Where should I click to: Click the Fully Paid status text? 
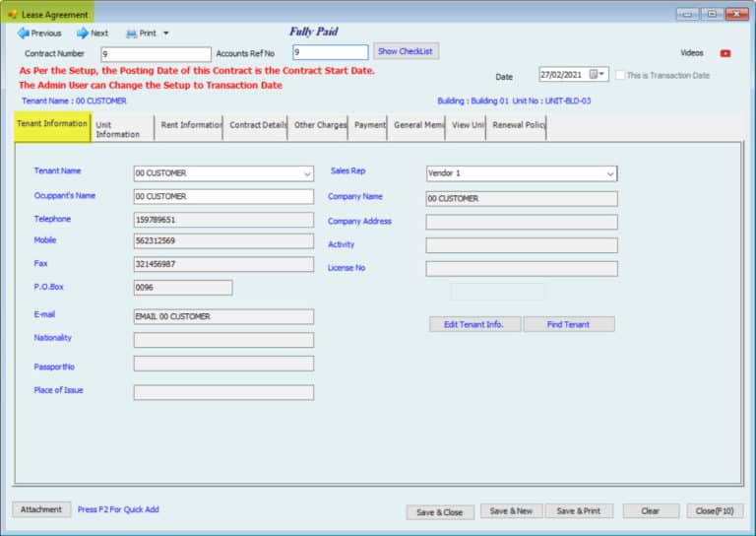point(313,32)
